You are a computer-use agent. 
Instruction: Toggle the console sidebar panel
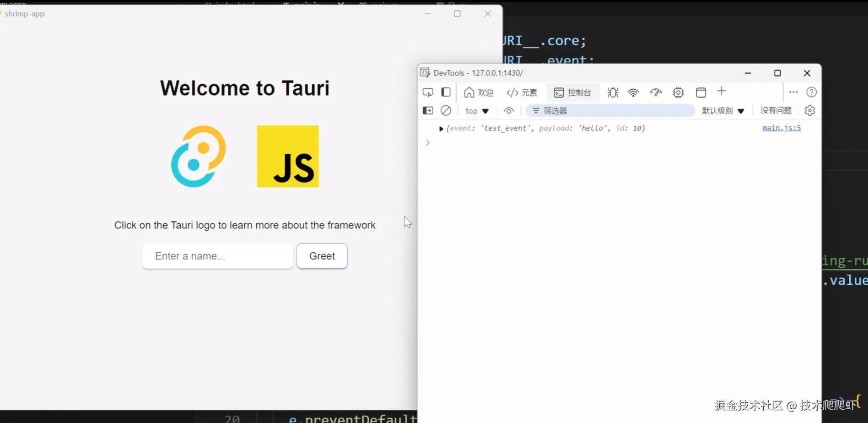click(428, 110)
